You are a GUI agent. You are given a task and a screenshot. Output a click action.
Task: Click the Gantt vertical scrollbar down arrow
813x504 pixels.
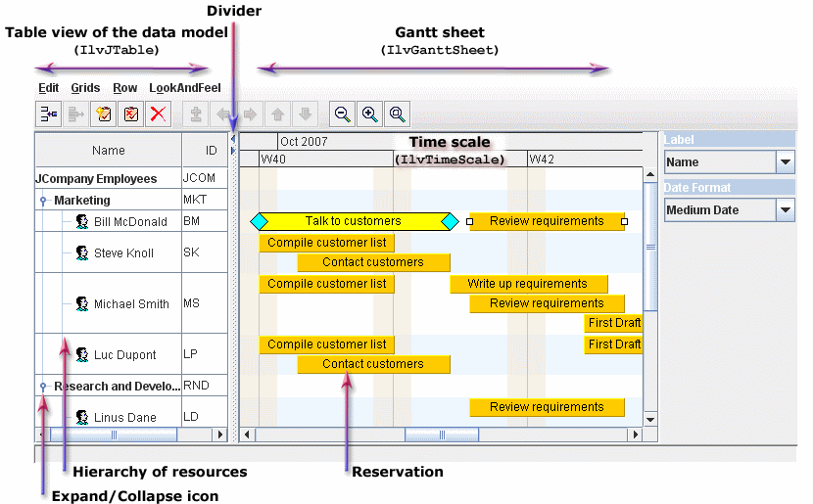point(649,419)
